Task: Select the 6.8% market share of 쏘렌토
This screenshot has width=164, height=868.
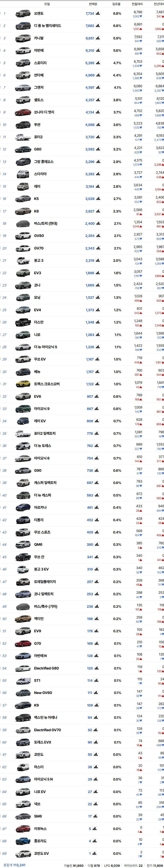Action: coord(117,13)
